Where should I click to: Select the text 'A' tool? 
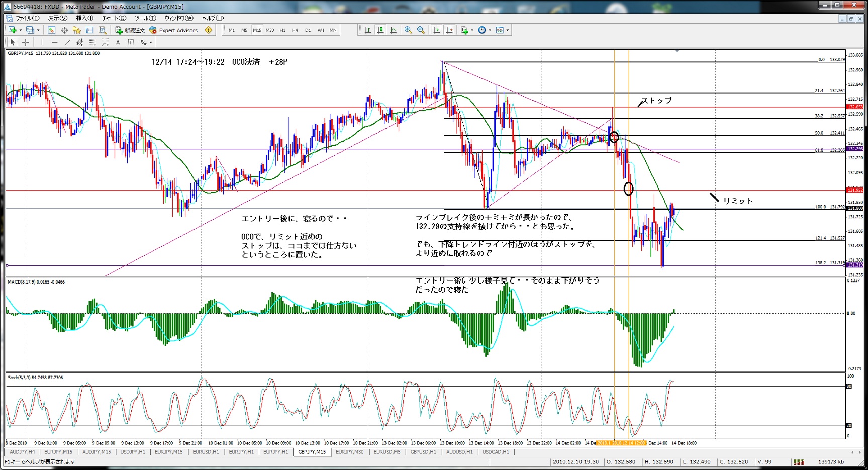click(x=118, y=42)
